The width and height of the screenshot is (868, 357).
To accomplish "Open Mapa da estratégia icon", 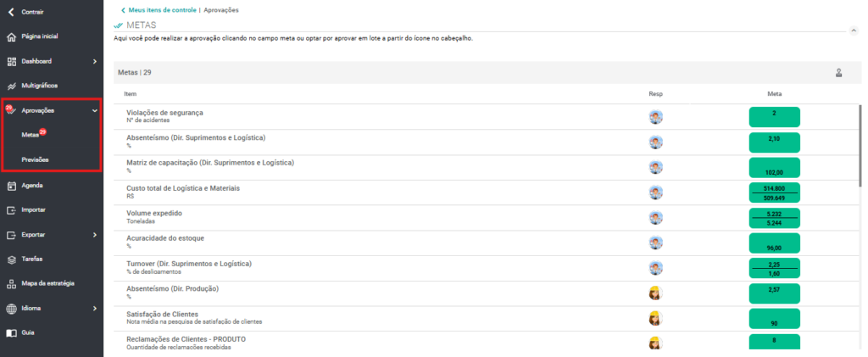I will (x=11, y=284).
